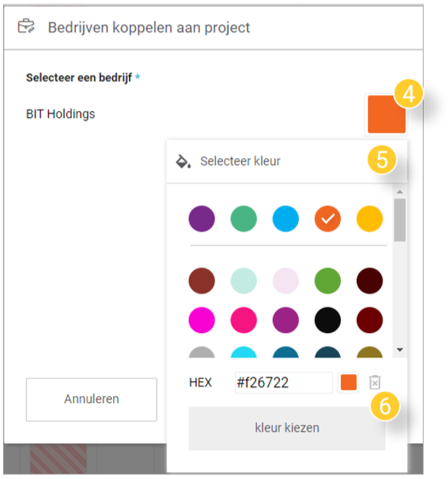This screenshot has height=479, width=448.
Task: Click the trash icon to clear hex color
Action: tap(375, 382)
